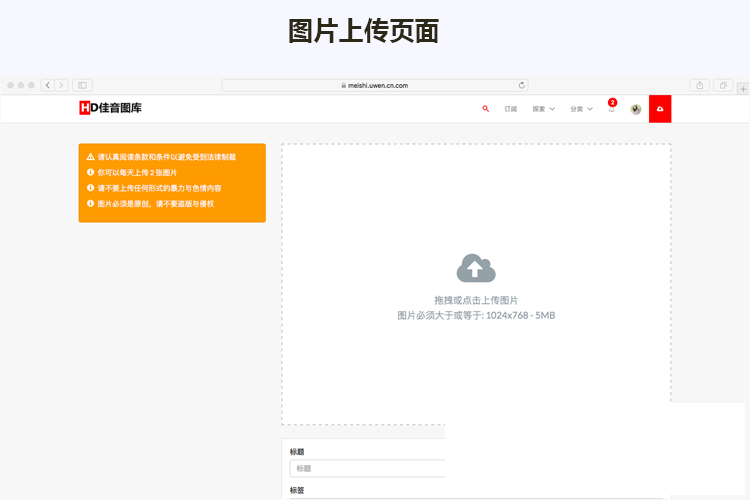The image size is (750, 500).
Task: Click the orange warning triangle icon
Action: pyautogui.click(x=90, y=157)
